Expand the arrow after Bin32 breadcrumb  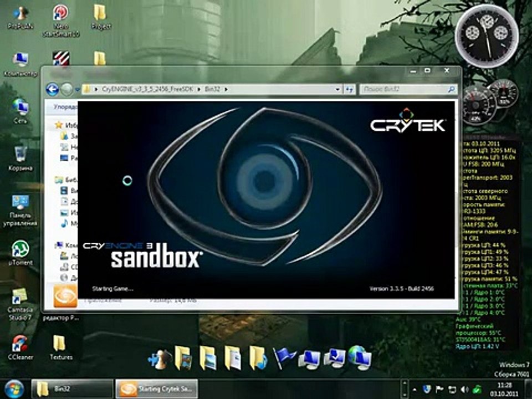226,89
